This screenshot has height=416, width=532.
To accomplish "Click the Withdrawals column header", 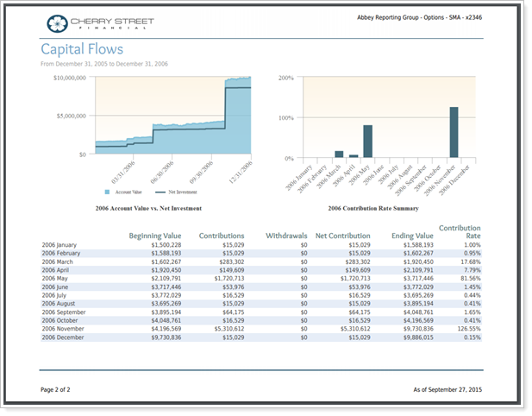I will point(286,236).
